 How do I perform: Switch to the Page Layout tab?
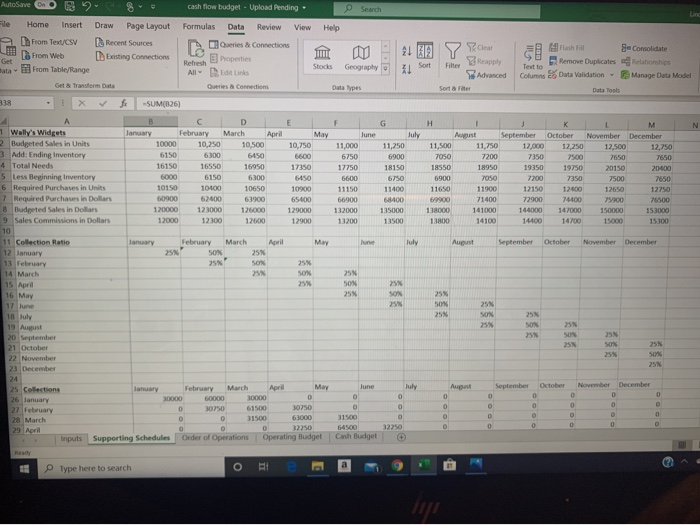coord(148,26)
